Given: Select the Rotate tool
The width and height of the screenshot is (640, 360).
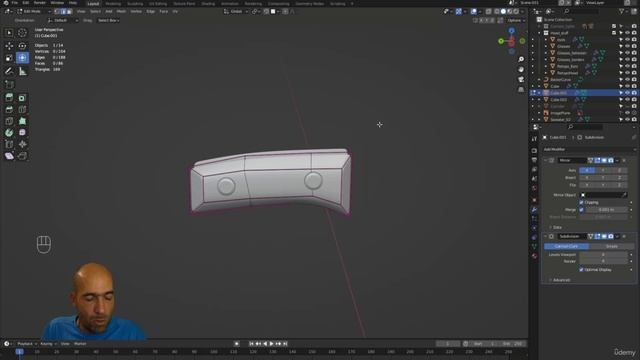Looking at the screenshot, I should [22, 46].
